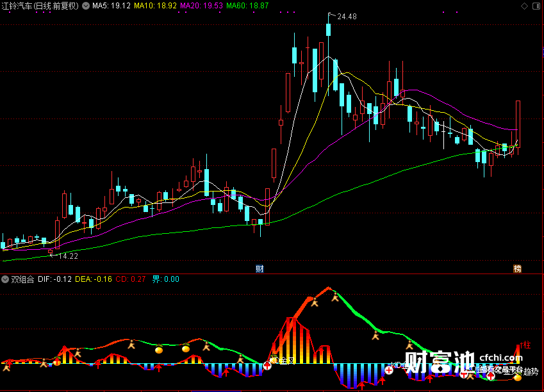Click the MA60: 18.87 label
This screenshot has height=392, width=544.
pos(247,6)
